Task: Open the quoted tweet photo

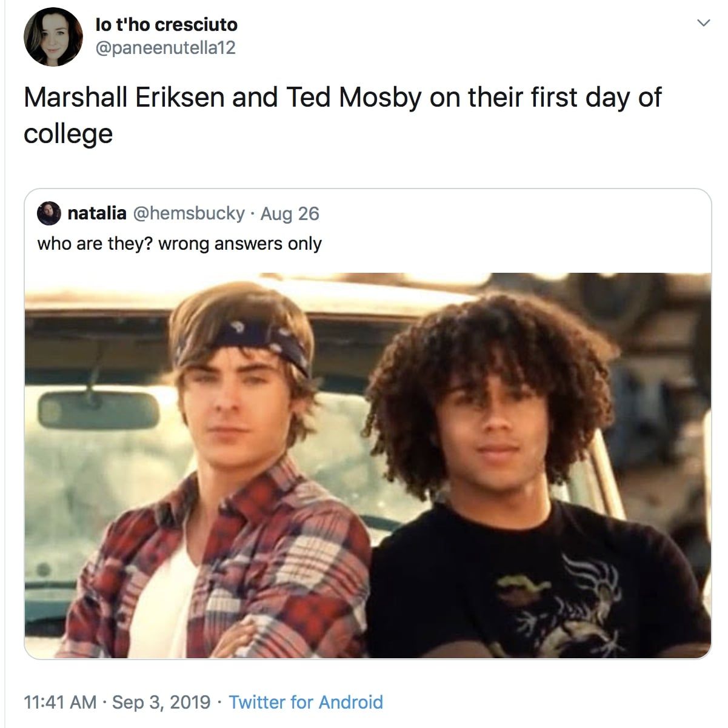Action: tap(368, 466)
